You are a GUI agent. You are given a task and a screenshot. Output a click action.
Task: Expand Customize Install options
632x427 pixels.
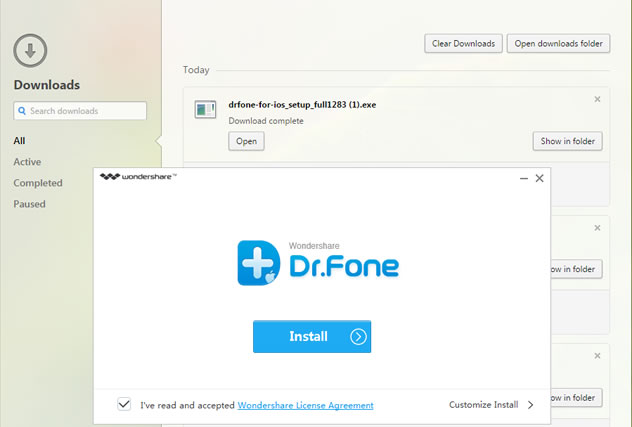pos(491,405)
